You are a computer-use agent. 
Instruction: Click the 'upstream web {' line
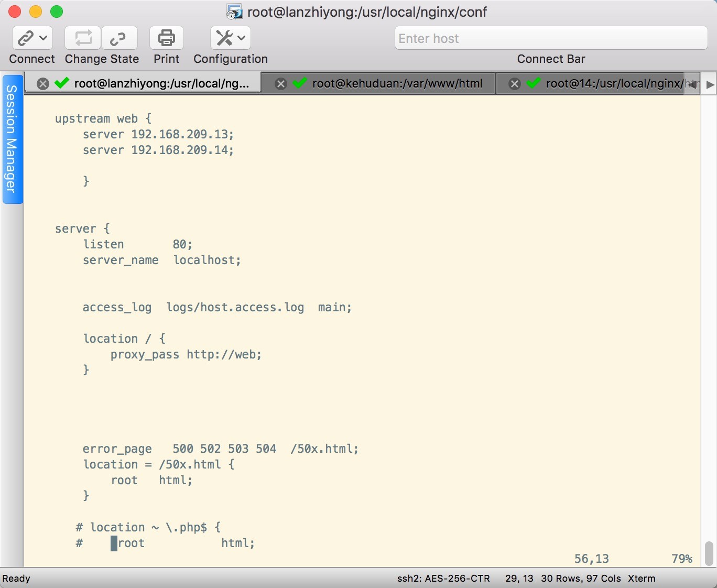point(103,118)
